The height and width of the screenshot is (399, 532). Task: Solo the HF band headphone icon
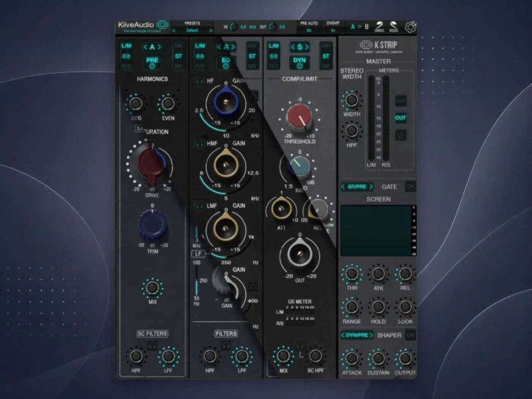tap(199, 81)
